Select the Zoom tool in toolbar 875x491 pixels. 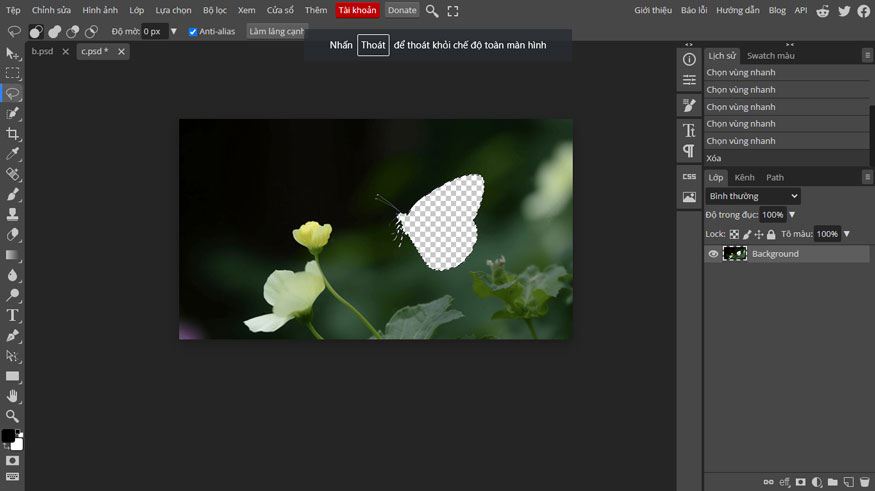(13, 416)
